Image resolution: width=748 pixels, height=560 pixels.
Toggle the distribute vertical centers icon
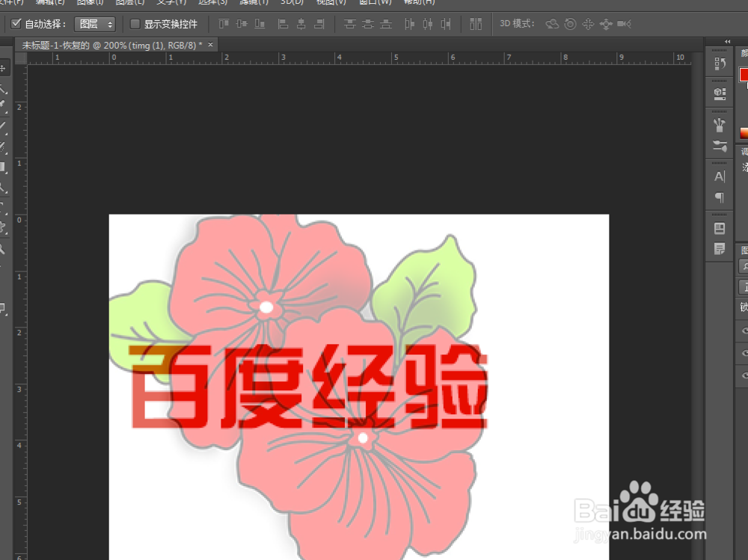[368, 24]
